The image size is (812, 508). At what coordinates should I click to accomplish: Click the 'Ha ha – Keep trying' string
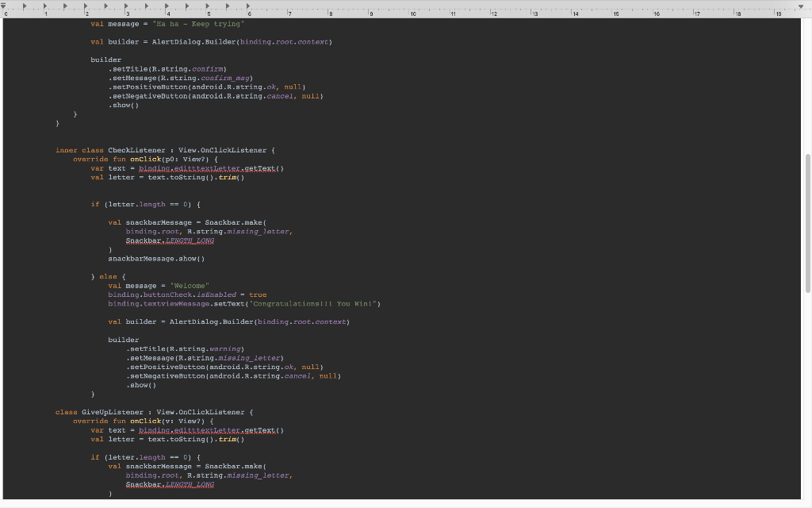coord(198,24)
